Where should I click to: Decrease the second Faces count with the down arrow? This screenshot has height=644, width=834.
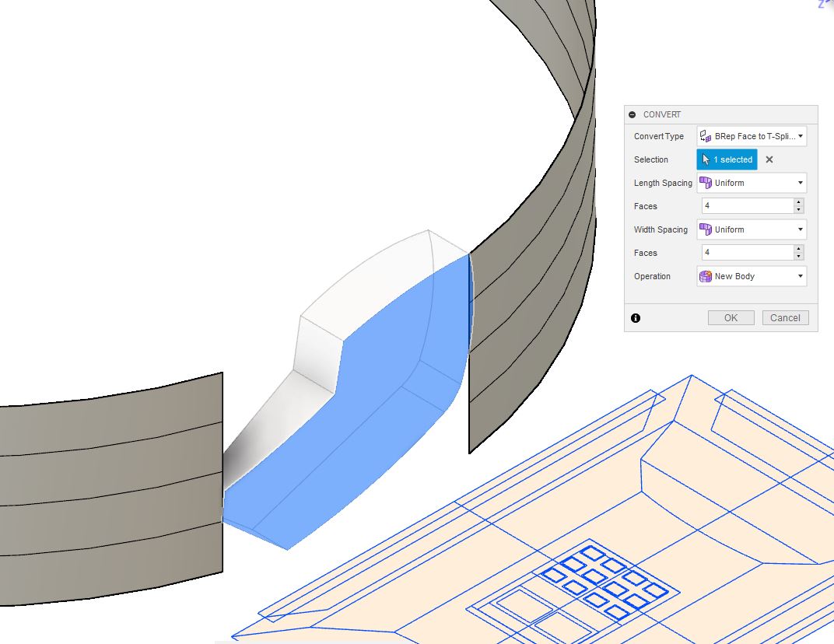[798, 256]
